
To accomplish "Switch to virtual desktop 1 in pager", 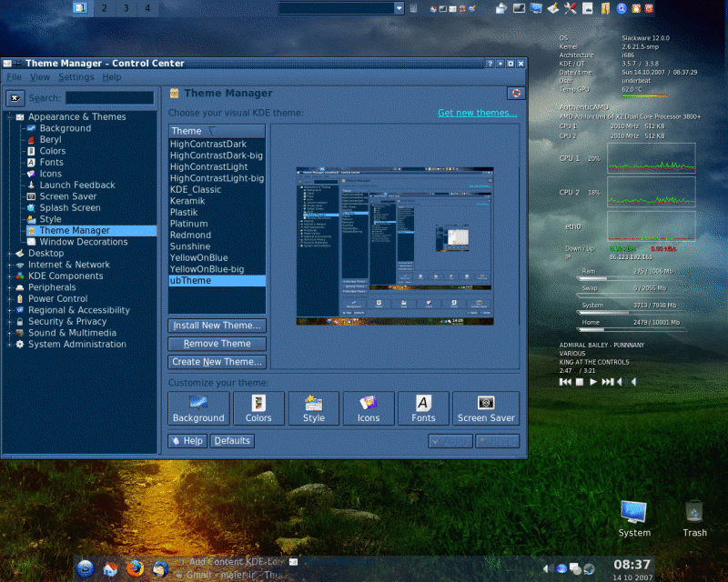I will 81,8.
